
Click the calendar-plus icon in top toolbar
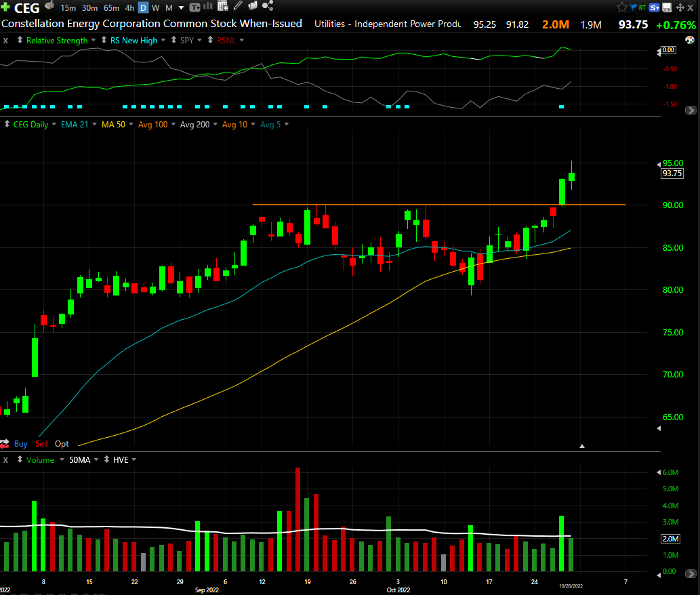(x=223, y=6)
